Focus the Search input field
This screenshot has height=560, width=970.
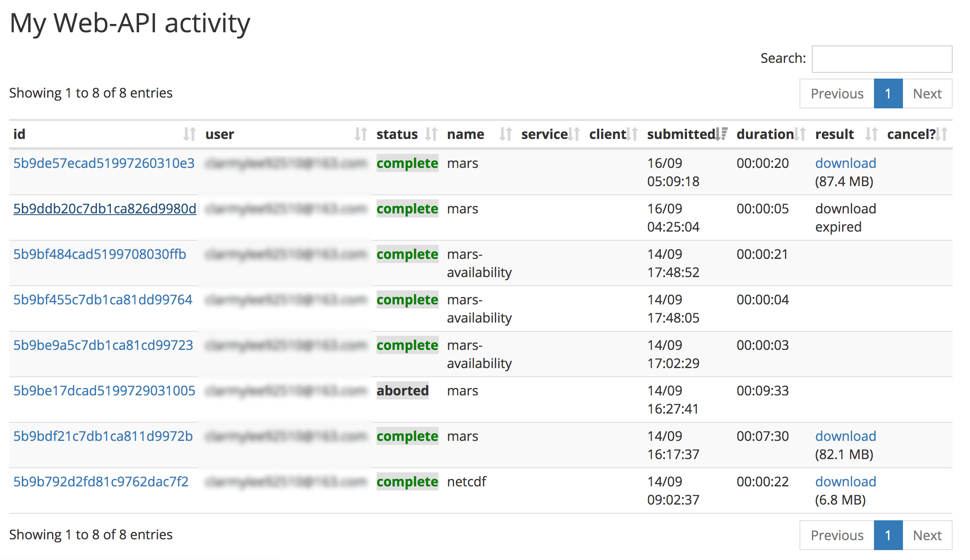coord(882,59)
